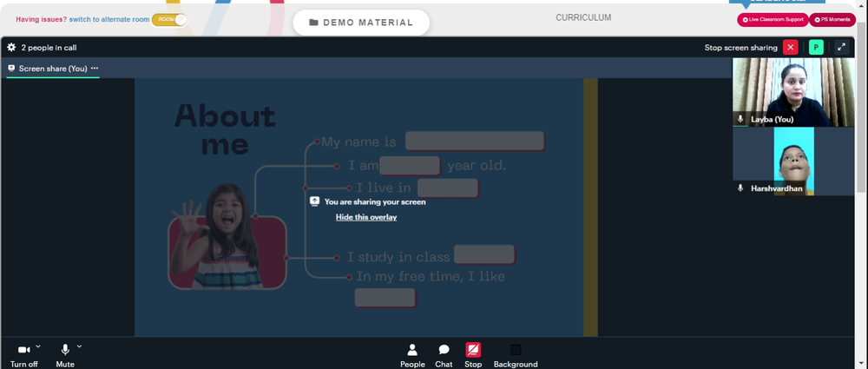Open call settings gear icon

[x=11, y=48]
